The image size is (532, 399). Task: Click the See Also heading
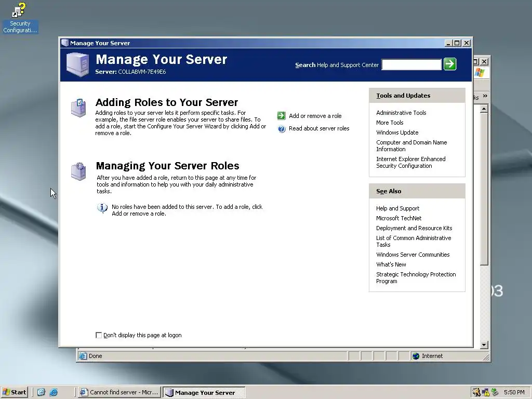[389, 191]
